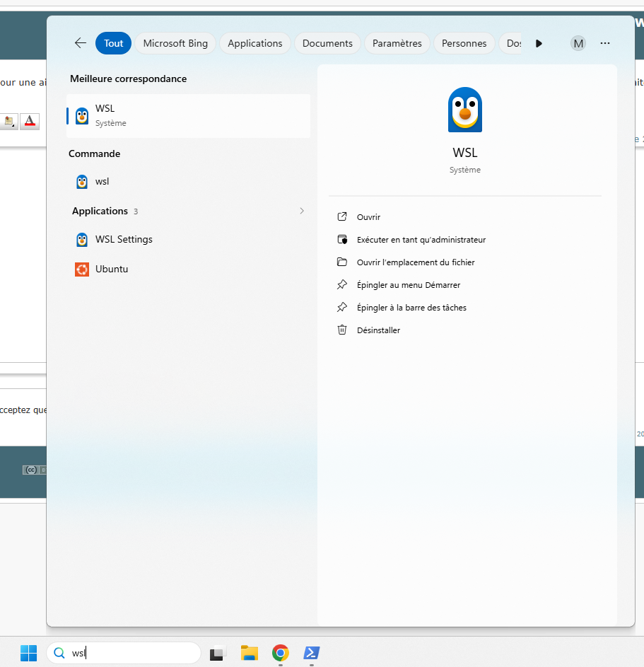The height and width of the screenshot is (667, 644).
Task: Open PowerShell terminal from the taskbar
Action: coord(312,653)
